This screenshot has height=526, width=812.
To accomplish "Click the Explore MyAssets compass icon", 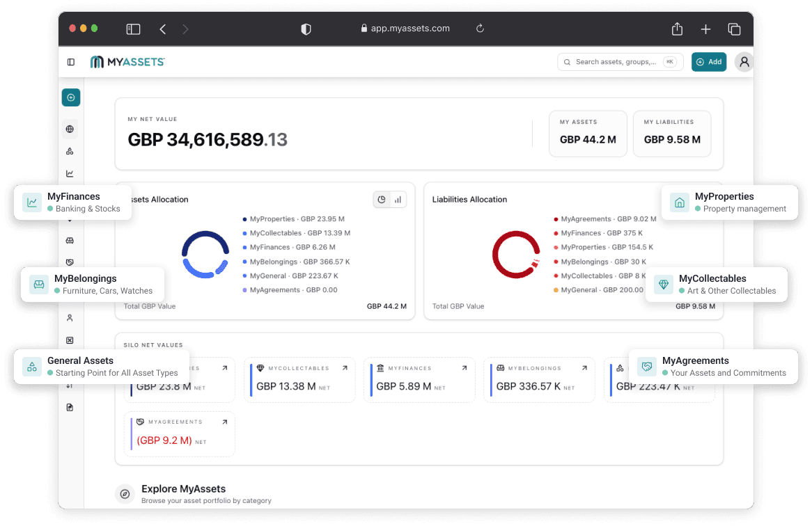I will (x=125, y=494).
